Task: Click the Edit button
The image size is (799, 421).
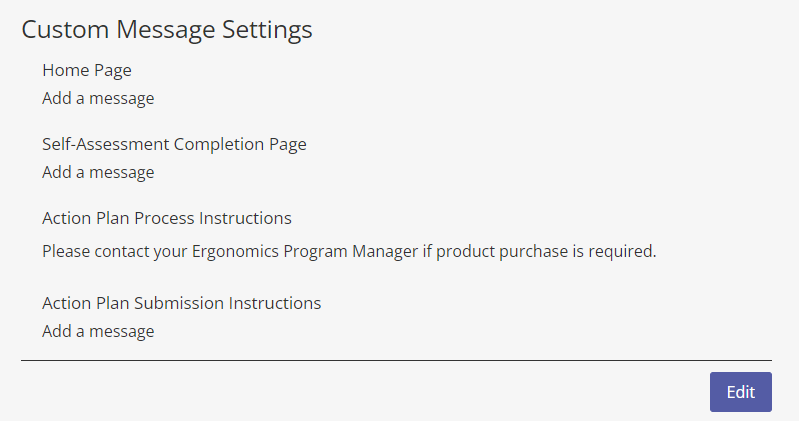Action: click(740, 392)
